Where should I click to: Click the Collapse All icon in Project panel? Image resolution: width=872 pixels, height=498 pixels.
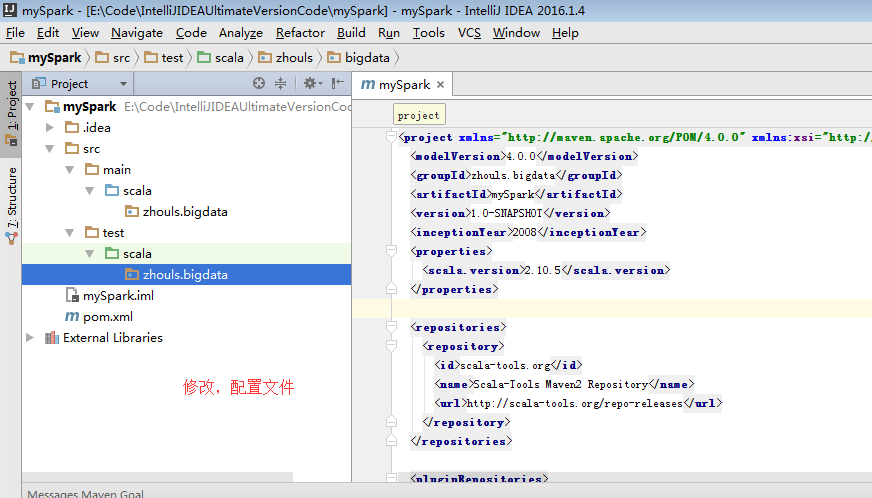(x=280, y=83)
